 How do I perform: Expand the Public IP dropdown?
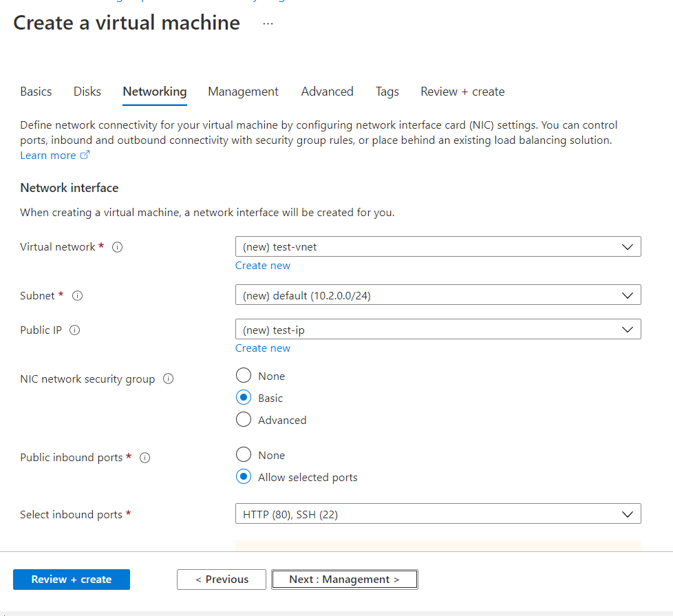pyautogui.click(x=438, y=330)
